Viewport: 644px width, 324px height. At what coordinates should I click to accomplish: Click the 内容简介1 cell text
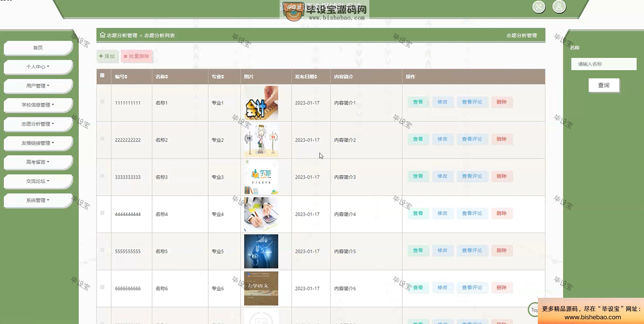(x=345, y=103)
